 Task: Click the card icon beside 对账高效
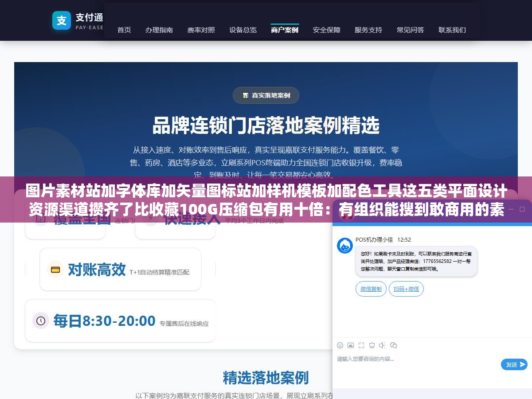[55, 270]
